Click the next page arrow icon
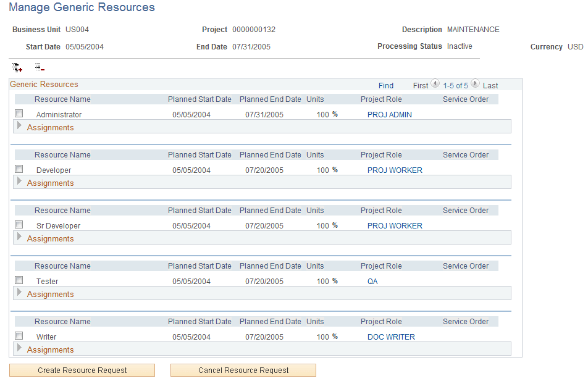Image resolution: width=588 pixels, height=381 pixels. coord(475,83)
